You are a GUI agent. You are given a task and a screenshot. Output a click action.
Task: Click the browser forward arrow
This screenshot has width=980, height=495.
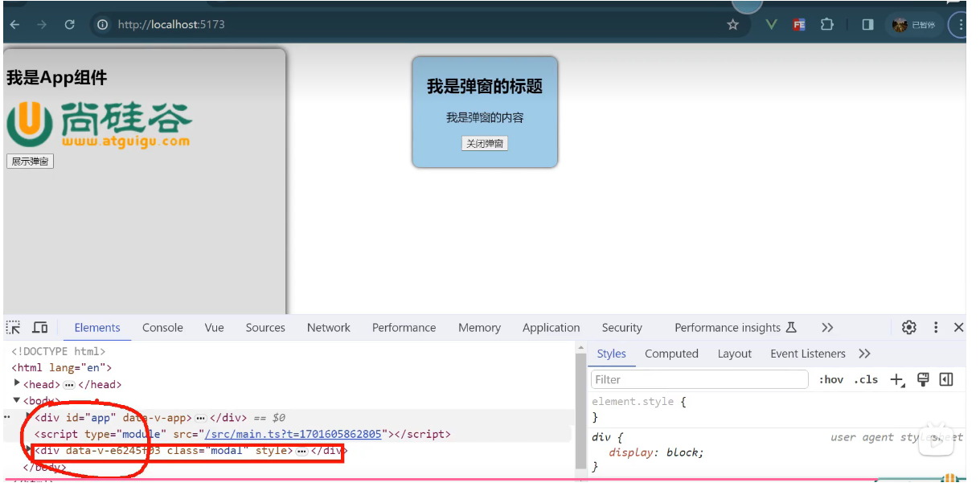42,25
